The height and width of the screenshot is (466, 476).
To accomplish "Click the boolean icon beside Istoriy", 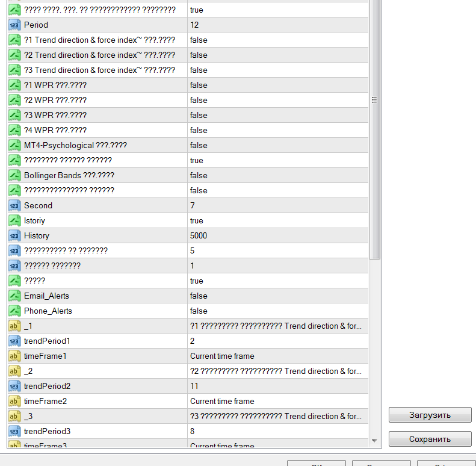I will tap(14, 220).
